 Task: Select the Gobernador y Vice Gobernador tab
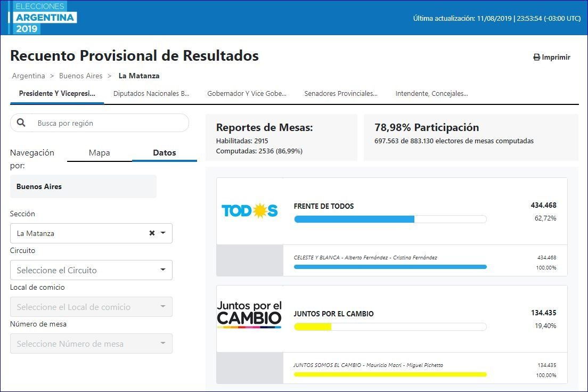(247, 94)
